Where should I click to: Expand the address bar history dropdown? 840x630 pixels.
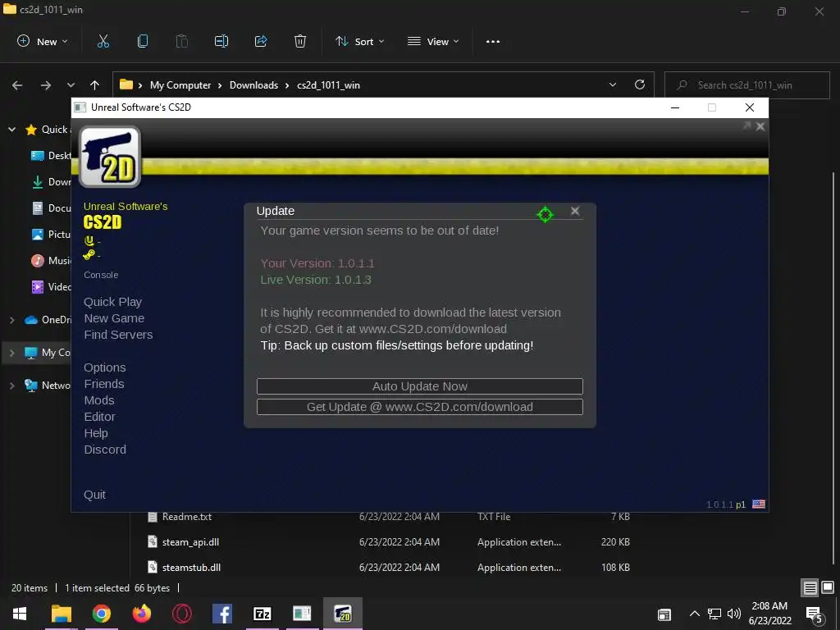[x=613, y=84]
